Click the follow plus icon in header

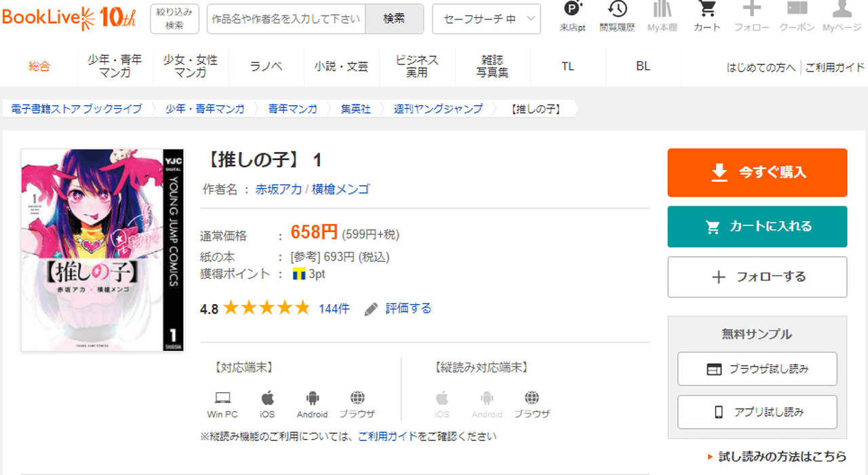point(751,10)
